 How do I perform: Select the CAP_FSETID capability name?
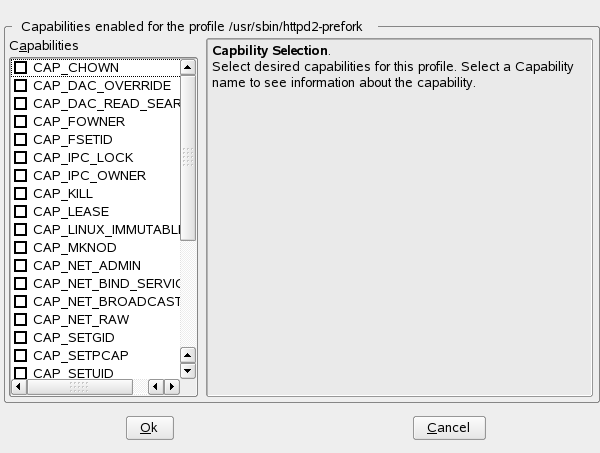coord(75,139)
